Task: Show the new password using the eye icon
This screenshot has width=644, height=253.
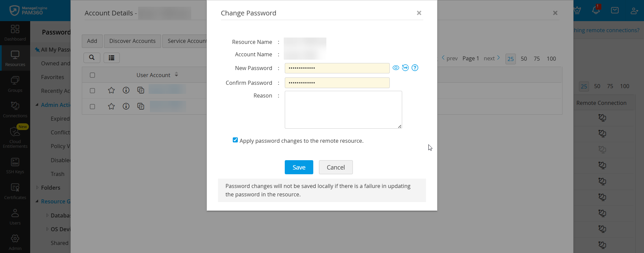Action: (x=396, y=68)
